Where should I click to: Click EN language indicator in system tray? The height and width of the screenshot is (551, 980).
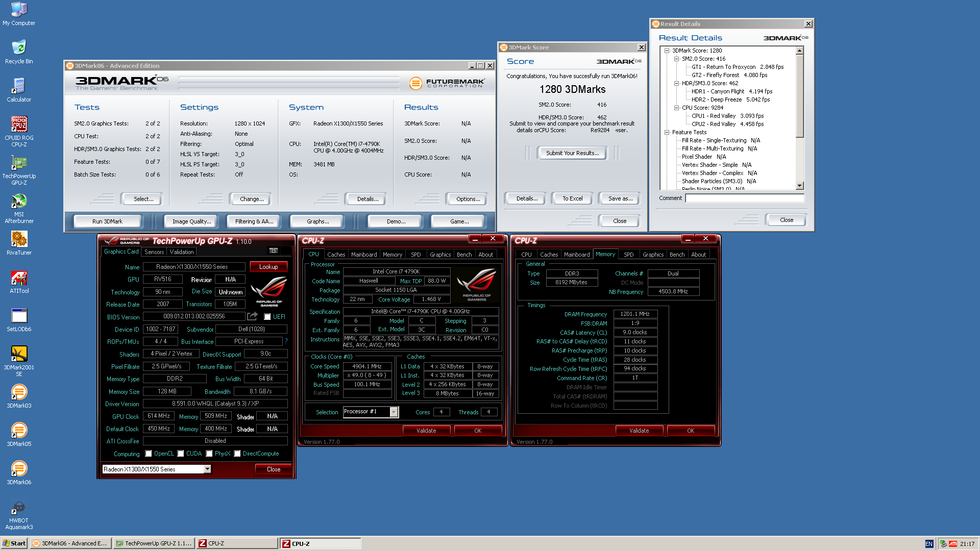point(929,544)
